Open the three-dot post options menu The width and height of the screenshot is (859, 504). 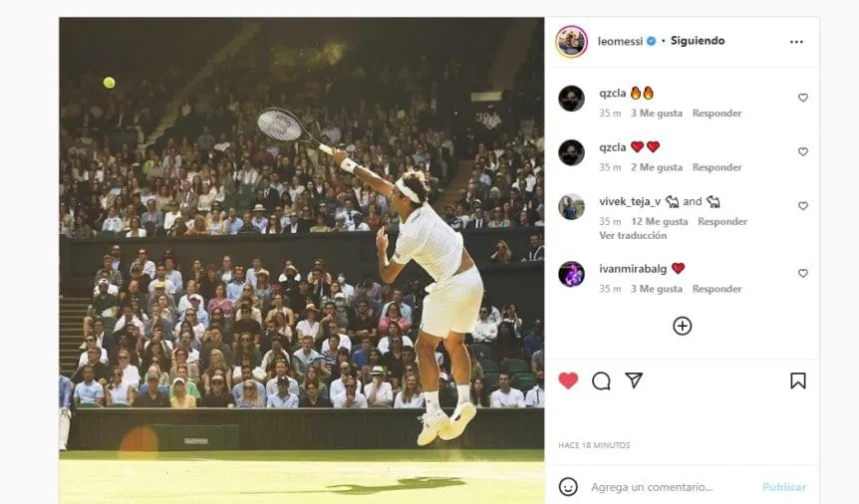coord(796,42)
